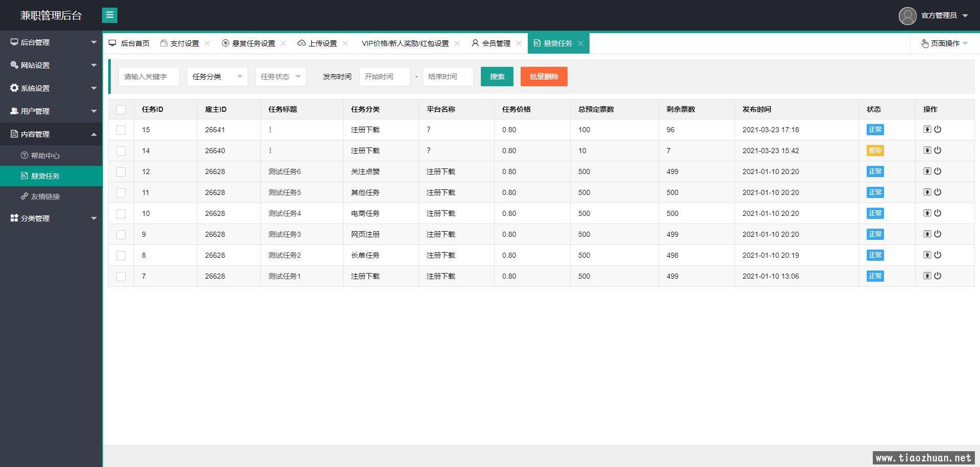The image size is (980, 467).
Task: Open 友情链接 in the sidebar
Action: point(51,196)
